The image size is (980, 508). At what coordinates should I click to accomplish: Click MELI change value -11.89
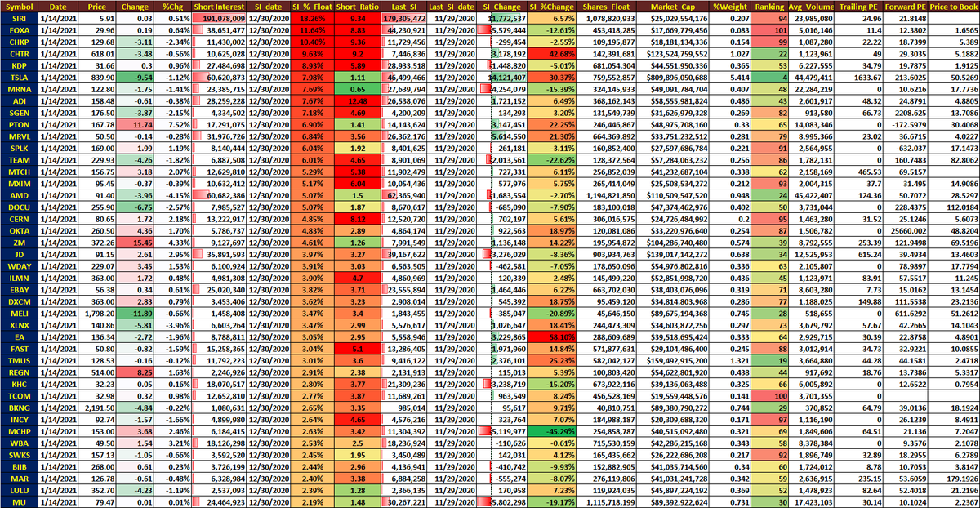[136, 314]
